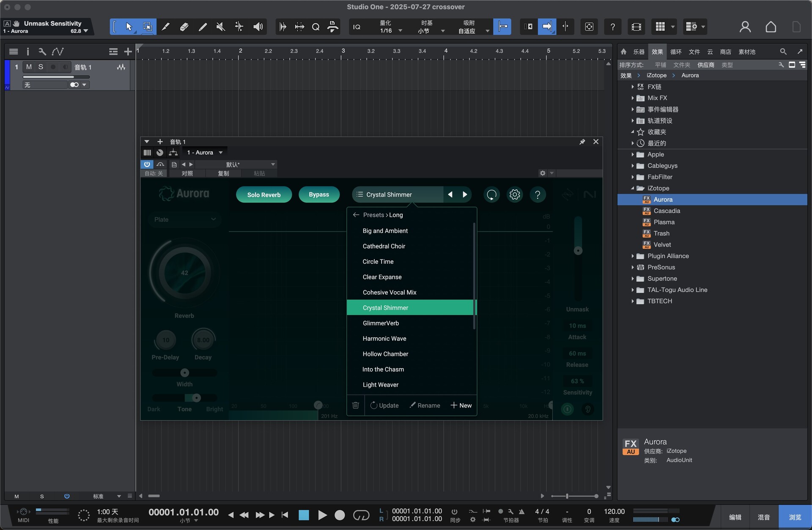812x530 pixels.
Task: Solo track 1 with S button
Action: (41, 67)
